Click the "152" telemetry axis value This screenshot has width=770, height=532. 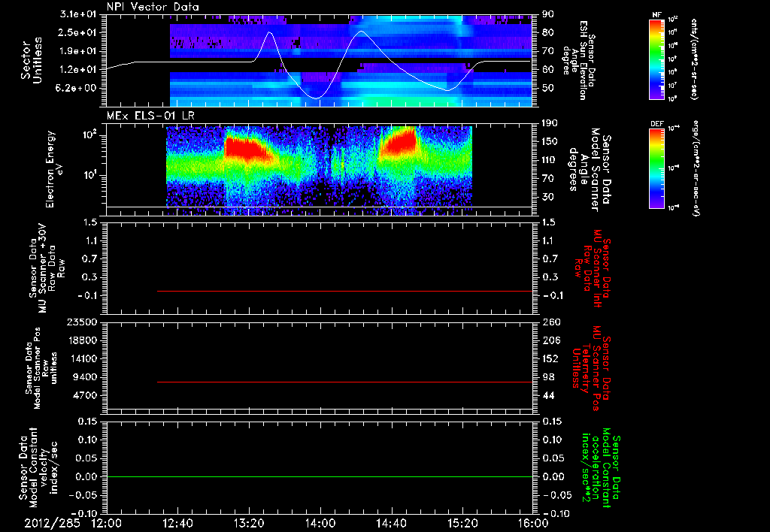pyautogui.click(x=551, y=358)
